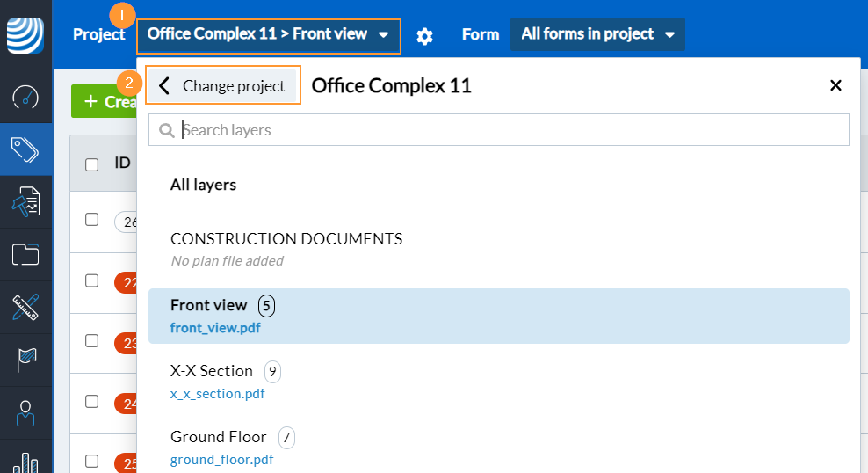Open the ground_floor.pdf link

pyautogui.click(x=221, y=460)
